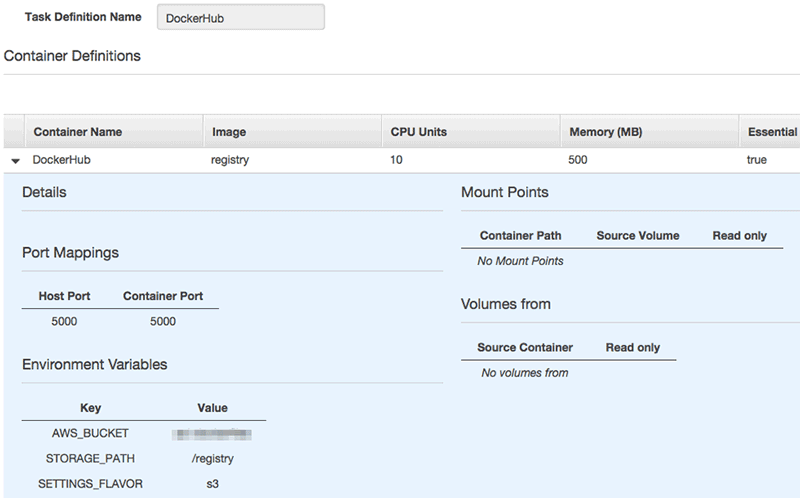The height and width of the screenshot is (498, 800).
Task: Click Read only header under Volumes from
Action: click(x=633, y=347)
